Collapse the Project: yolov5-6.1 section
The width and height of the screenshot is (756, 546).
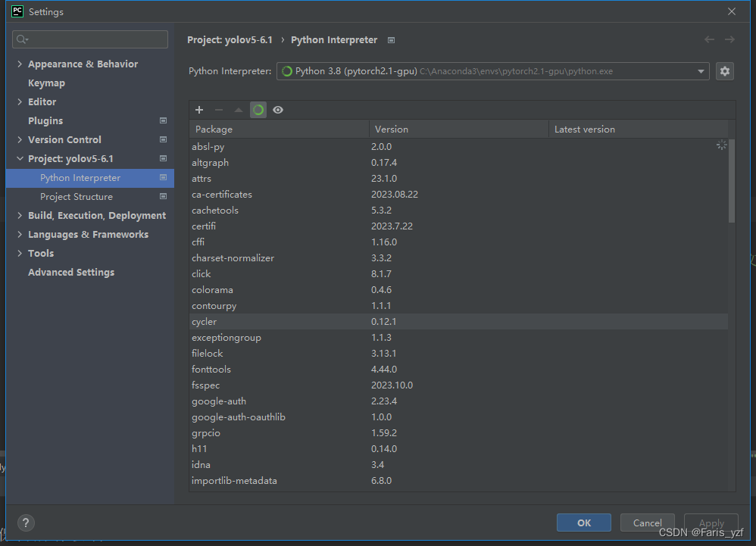click(20, 158)
